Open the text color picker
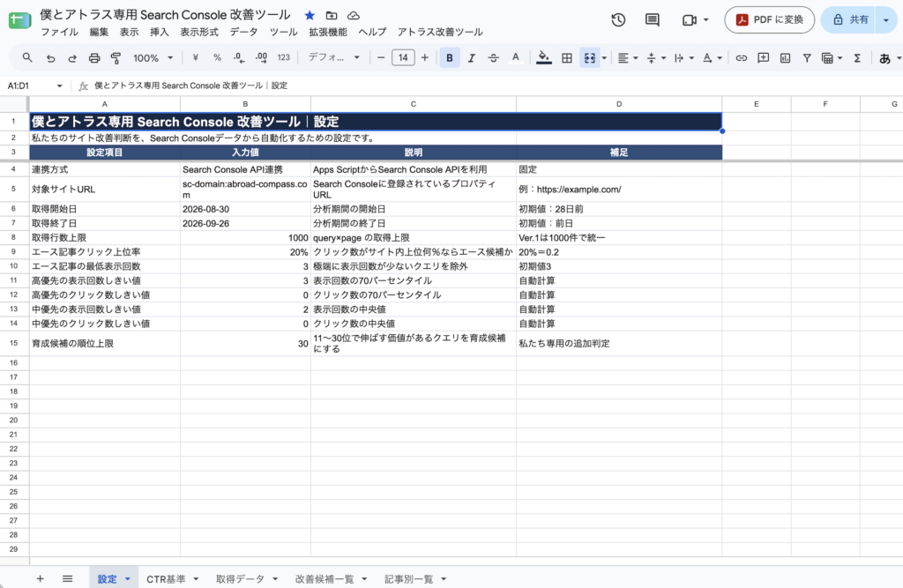The height and width of the screenshot is (588, 903). (515, 57)
